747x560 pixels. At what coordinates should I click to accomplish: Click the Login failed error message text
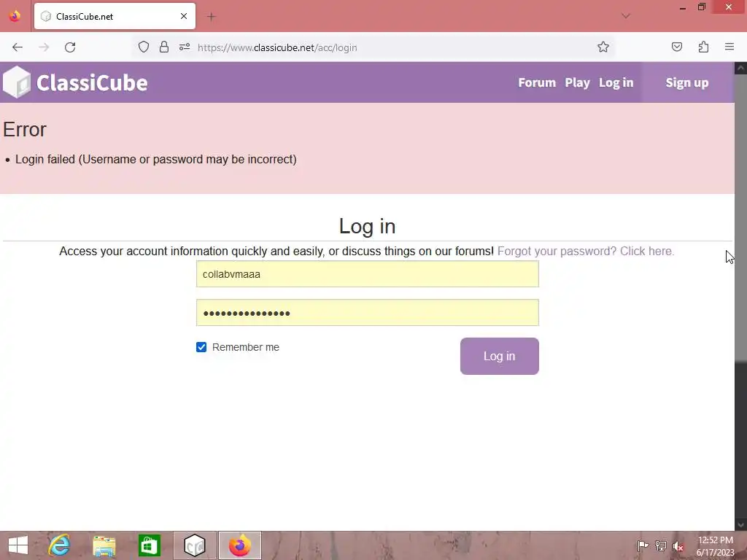(x=156, y=159)
